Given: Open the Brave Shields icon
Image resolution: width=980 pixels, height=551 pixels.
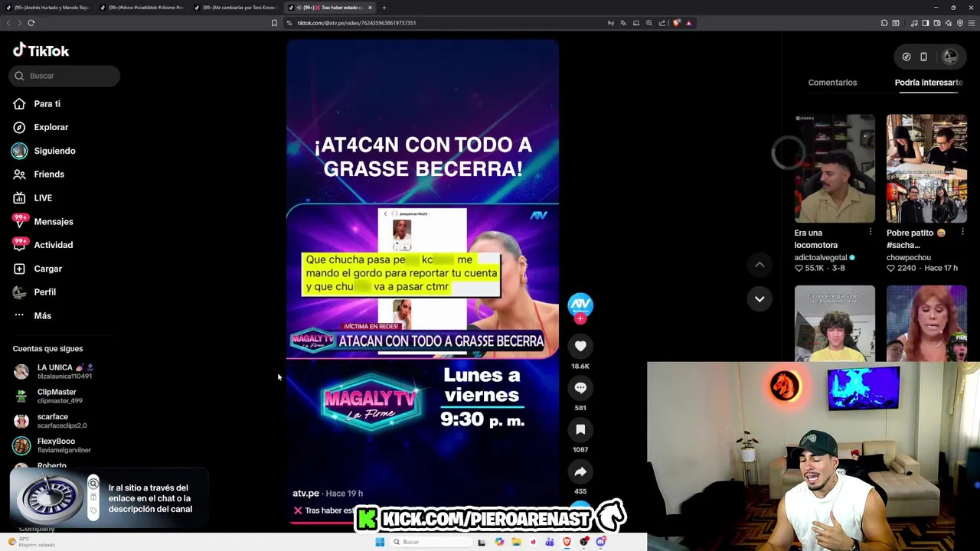Looking at the screenshot, I should click(678, 23).
